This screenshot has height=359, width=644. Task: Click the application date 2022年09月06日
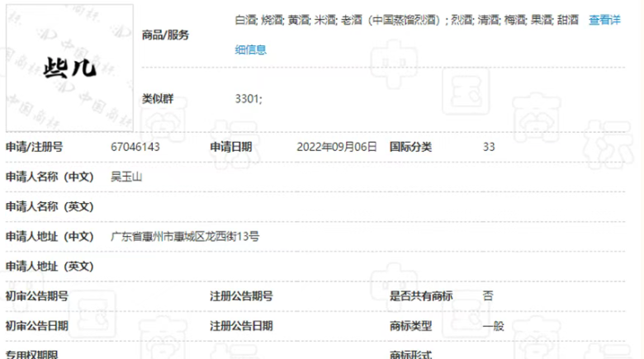pyautogui.click(x=336, y=147)
